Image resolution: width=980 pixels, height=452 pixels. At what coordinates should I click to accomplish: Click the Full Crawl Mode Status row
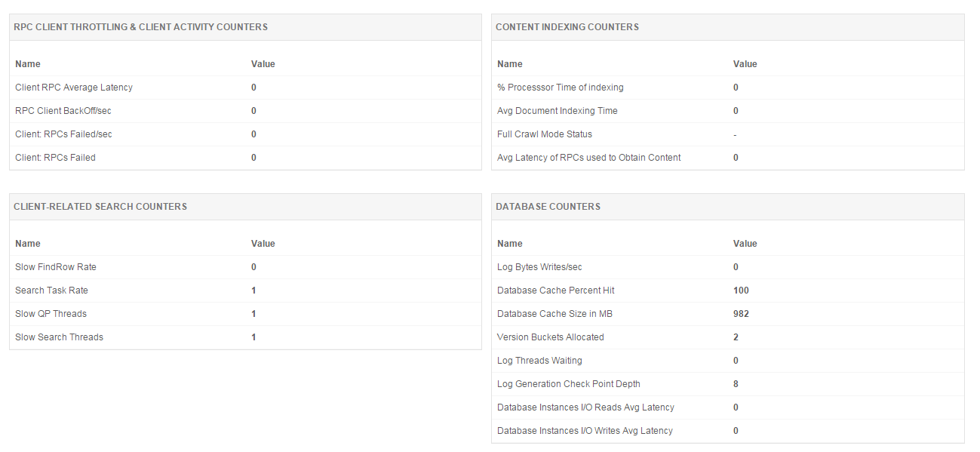(x=545, y=134)
